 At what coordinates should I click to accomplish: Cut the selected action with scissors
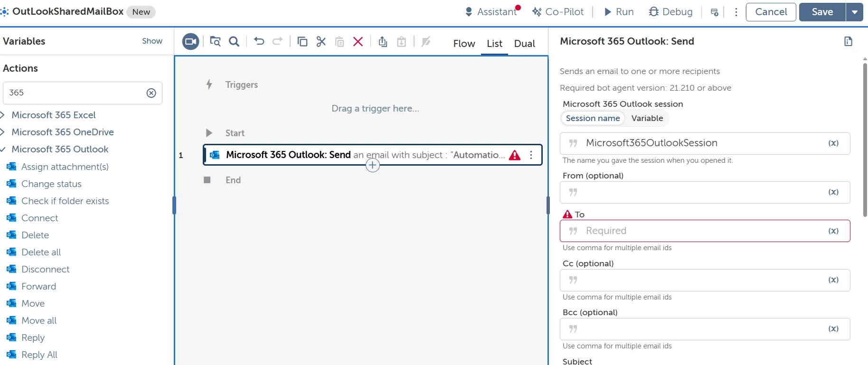(321, 42)
